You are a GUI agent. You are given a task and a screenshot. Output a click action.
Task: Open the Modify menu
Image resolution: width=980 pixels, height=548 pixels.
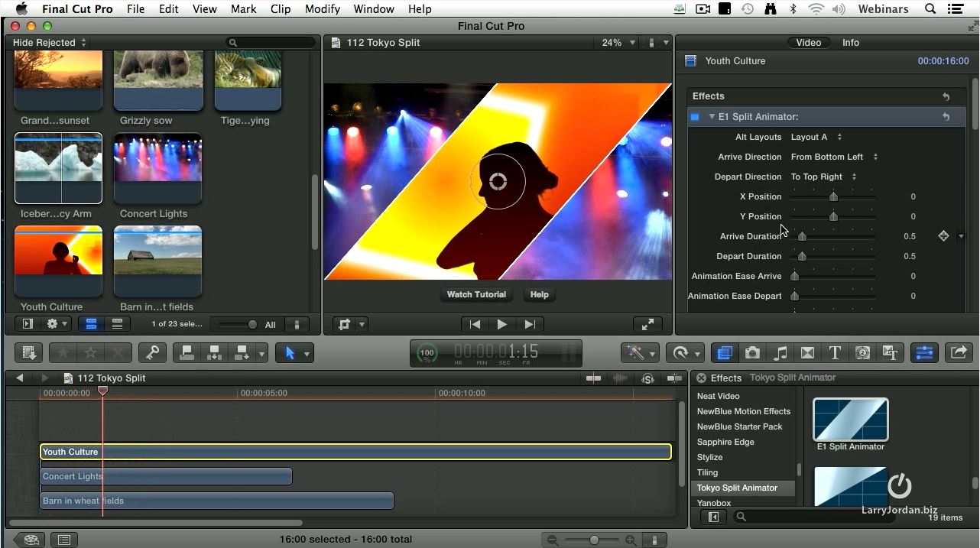coord(322,9)
